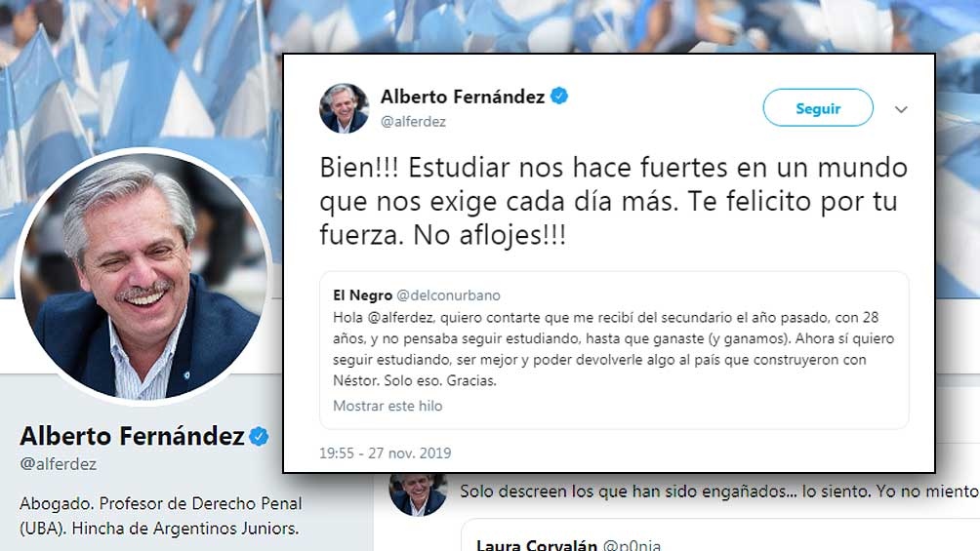This screenshot has width=980, height=551.
Task: Open the large circular profile photo
Action: [143, 276]
